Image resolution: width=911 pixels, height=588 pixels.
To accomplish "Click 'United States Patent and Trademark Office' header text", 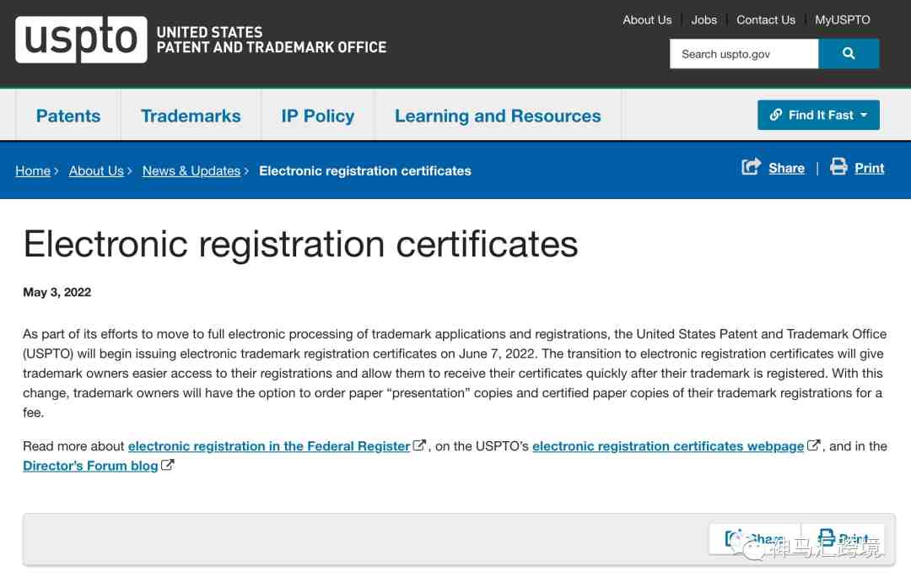I will (272, 40).
